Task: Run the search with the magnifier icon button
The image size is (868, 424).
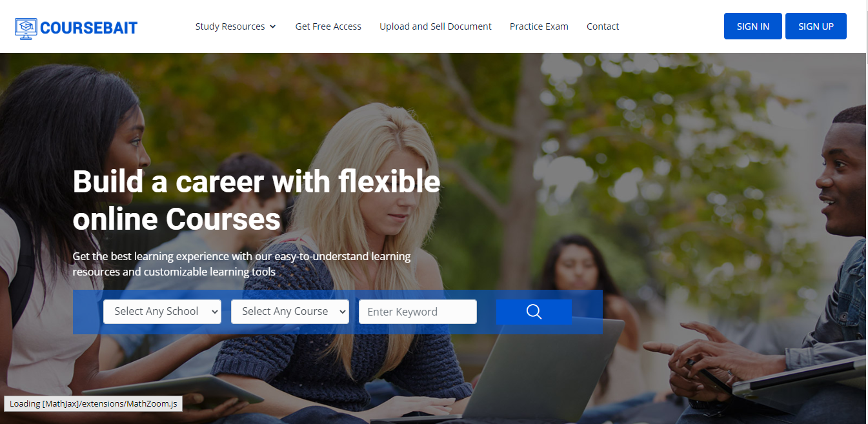Action: click(534, 312)
